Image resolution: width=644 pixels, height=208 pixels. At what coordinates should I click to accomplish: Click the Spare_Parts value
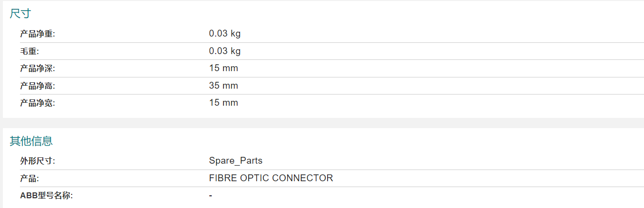point(236,161)
